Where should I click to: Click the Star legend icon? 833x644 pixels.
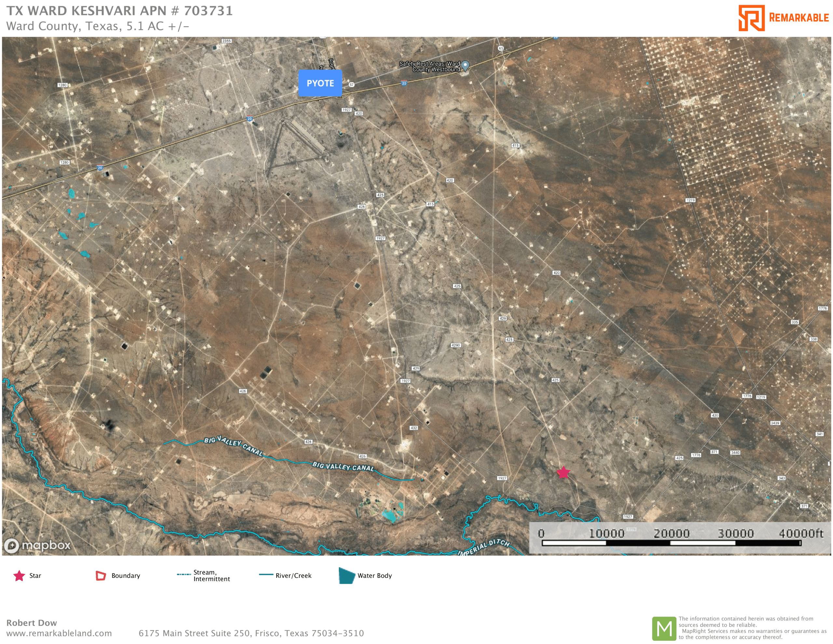point(19,576)
